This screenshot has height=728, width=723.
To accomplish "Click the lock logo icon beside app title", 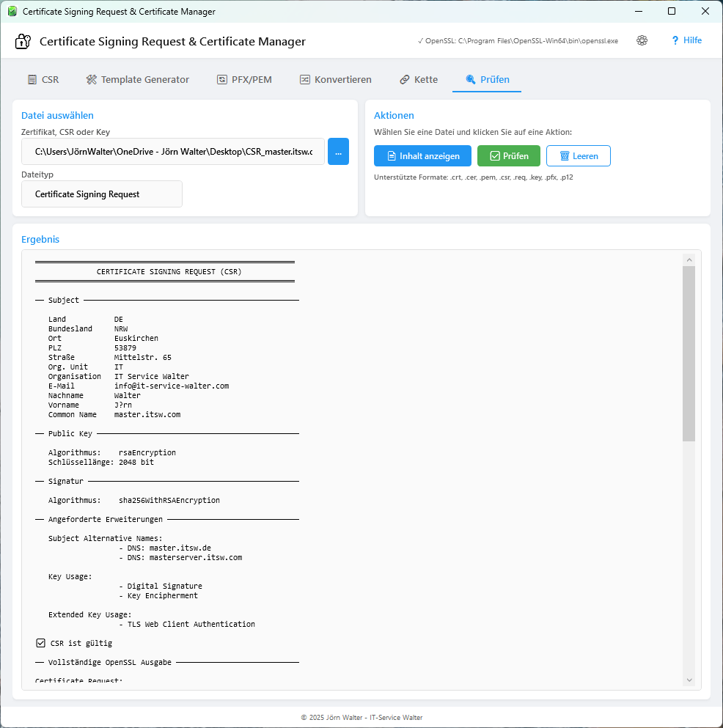I will [23, 42].
